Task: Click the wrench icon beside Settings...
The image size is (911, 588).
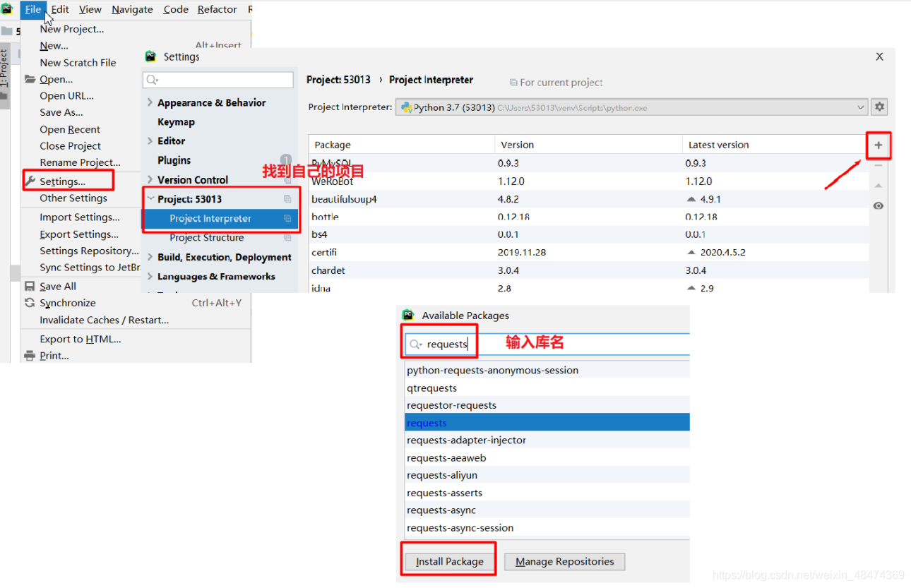Action: (30, 181)
